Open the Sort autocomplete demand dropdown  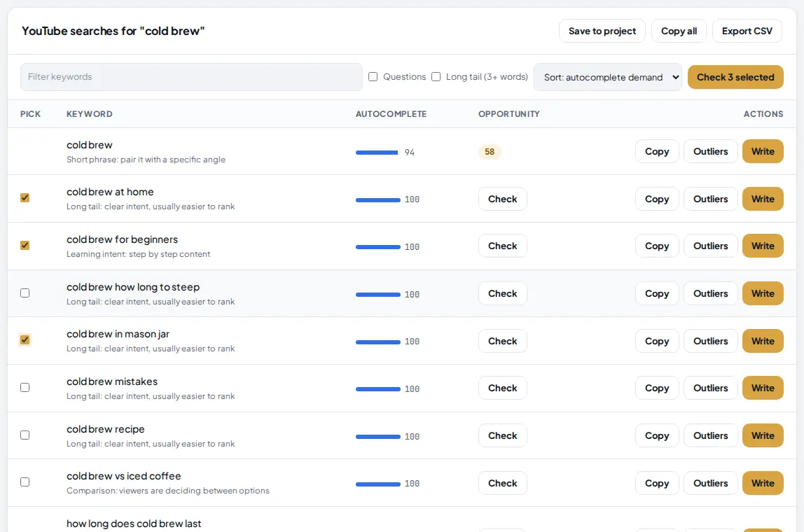[608, 77]
